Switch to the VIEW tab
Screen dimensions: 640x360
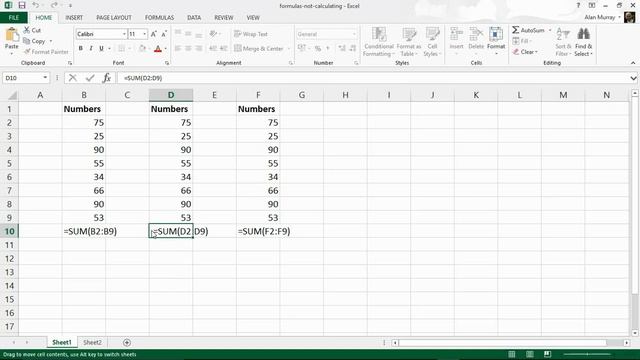tap(253, 18)
